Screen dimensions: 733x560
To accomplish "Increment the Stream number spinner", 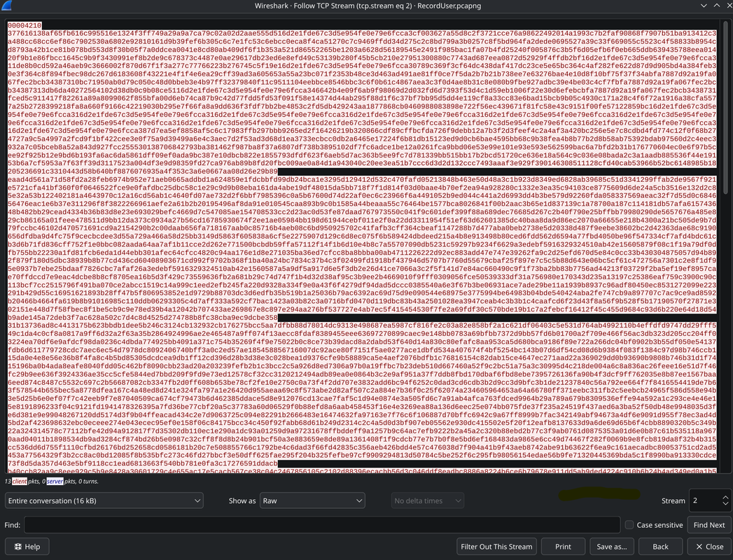I will tap(725, 498).
